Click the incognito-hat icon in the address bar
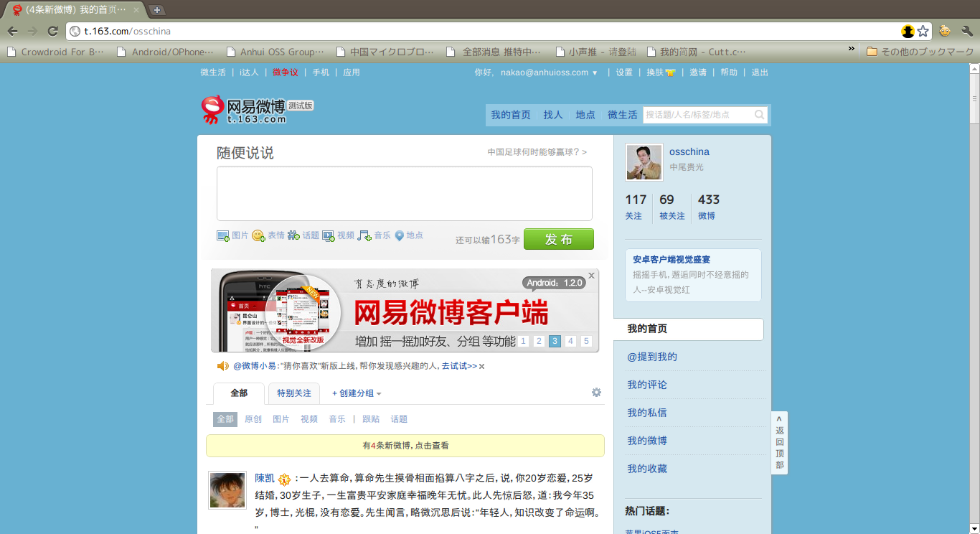980x534 pixels. (x=908, y=31)
